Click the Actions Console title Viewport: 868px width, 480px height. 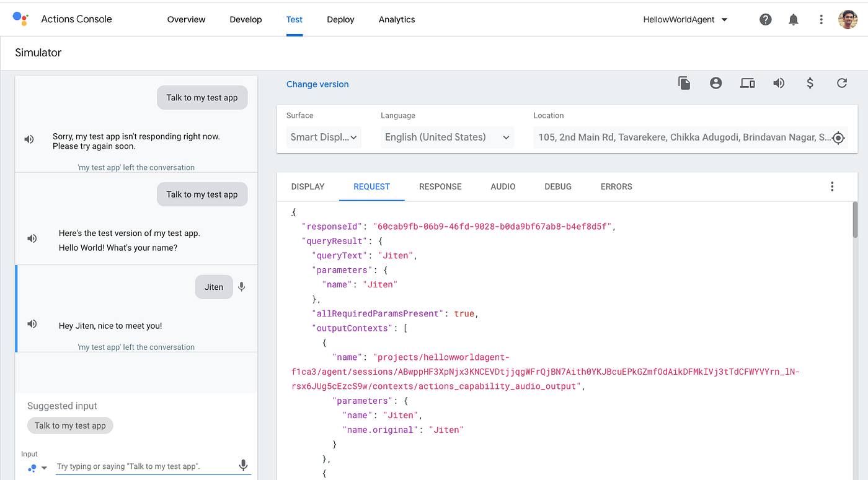(x=76, y=19)
